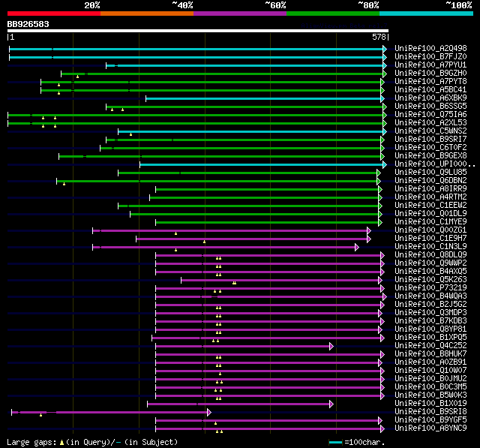Click the purple ~60% legend segment
The height and width of the screenshot is (448, 480).
[240, 14]
